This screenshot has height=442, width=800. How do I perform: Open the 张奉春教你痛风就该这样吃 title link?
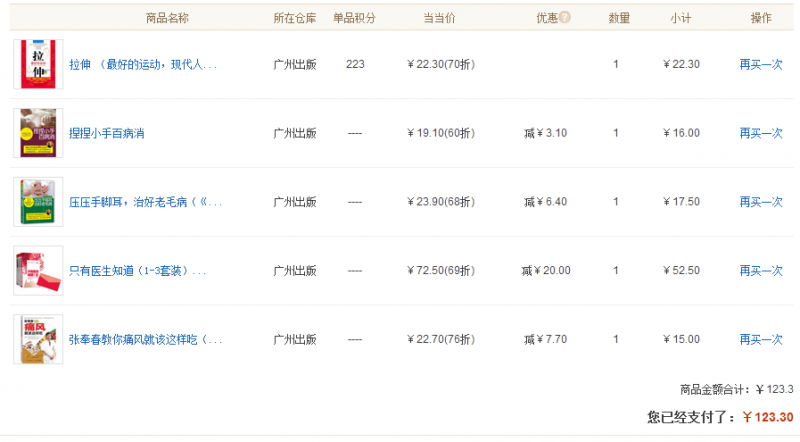click(145, 339)
